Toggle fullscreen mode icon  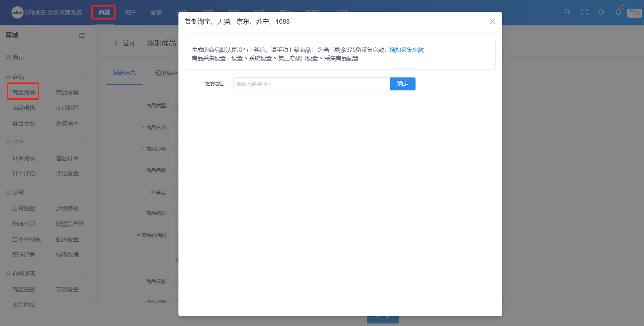pos(585,12)
